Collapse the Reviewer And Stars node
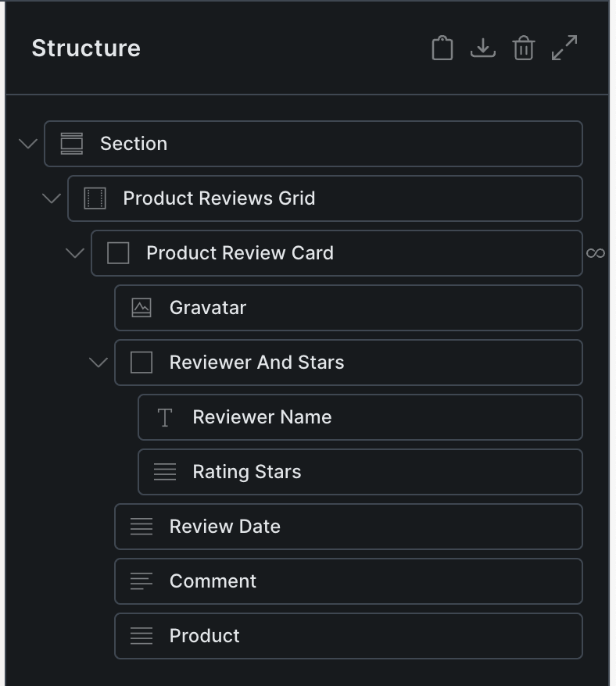Screen dimensions: 616x686 [98, 363]
